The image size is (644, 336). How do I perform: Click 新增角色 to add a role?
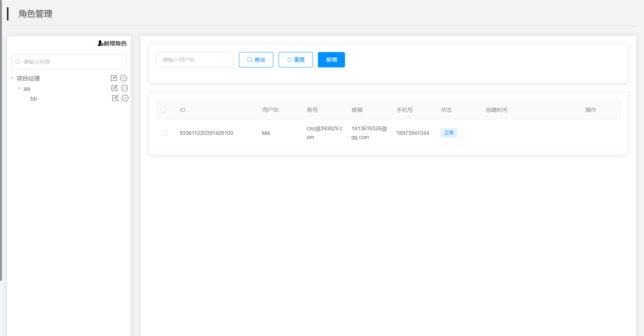pyautogui.click(x=112, y=44)
